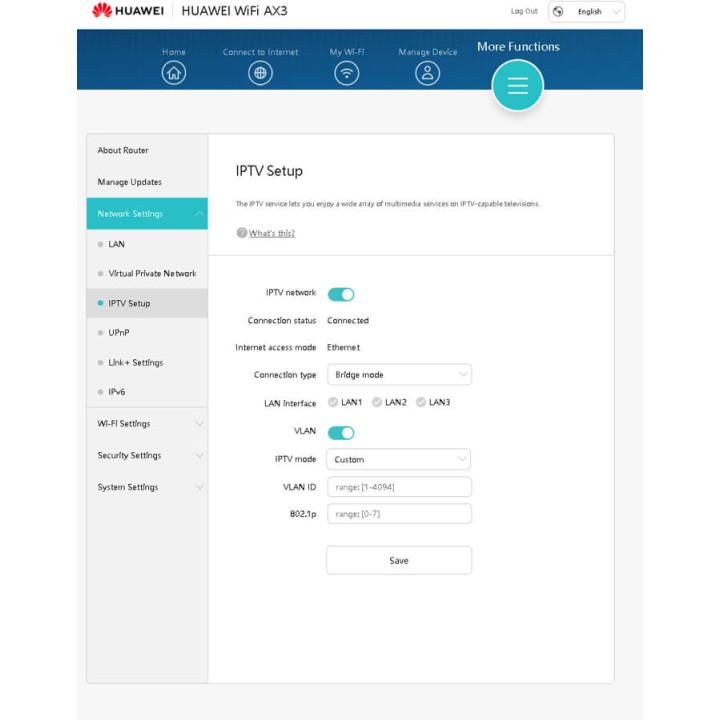Image resolution: width=720 pixels, height=720 pixels.
Task: Click the Home tab label
Action: click(x=174, y=52)
